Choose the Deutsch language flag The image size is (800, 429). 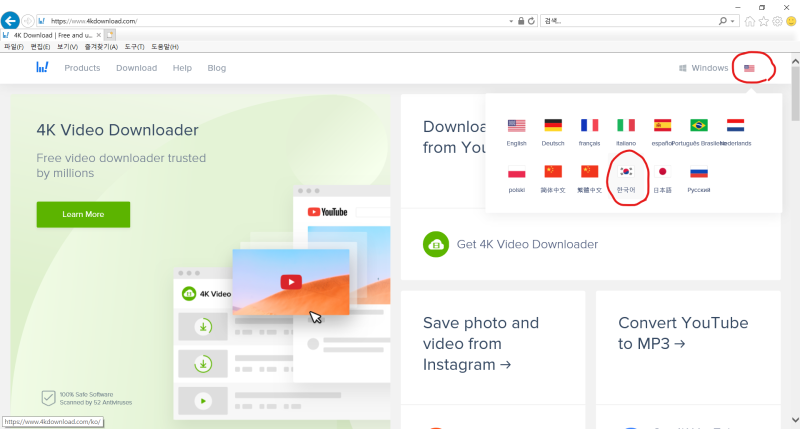(553, 125)
